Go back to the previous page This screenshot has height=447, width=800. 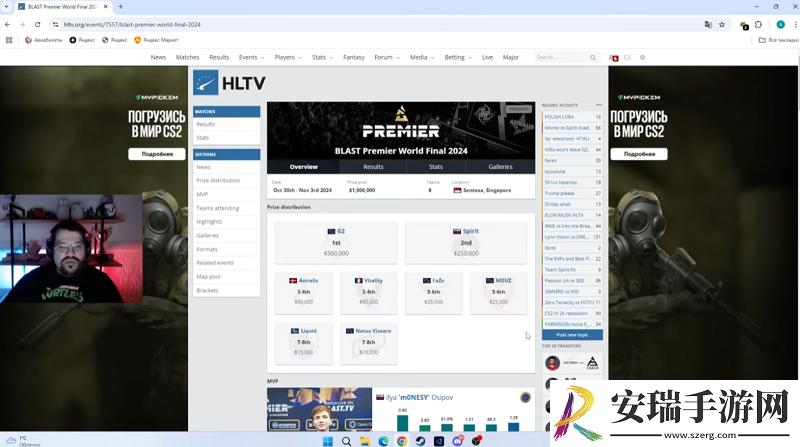tap(7, 24)
